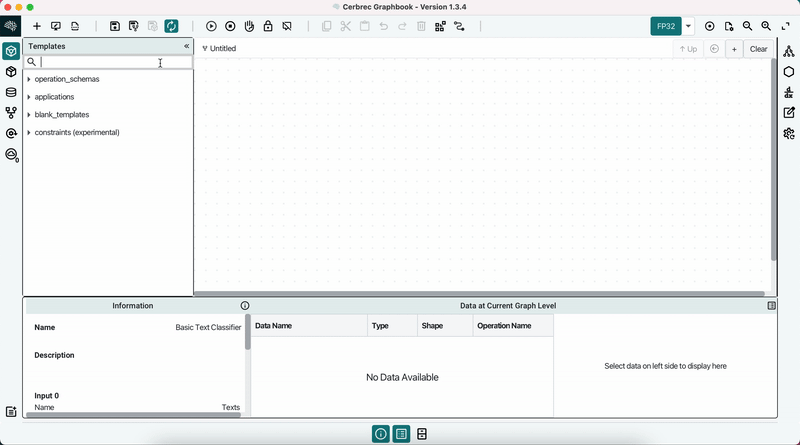
Task: Expand the operation_schemas tree folder
Action: pos(29,79)
